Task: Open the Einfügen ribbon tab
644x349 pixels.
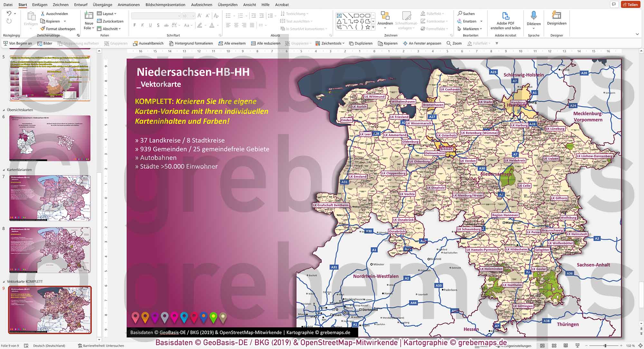Action: click(40, 5)
